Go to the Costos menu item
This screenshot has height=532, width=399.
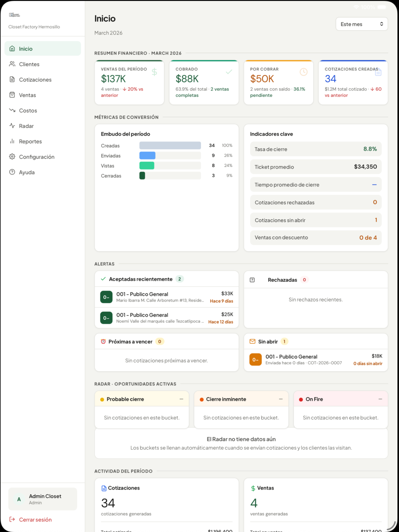[x=43, y=110]
